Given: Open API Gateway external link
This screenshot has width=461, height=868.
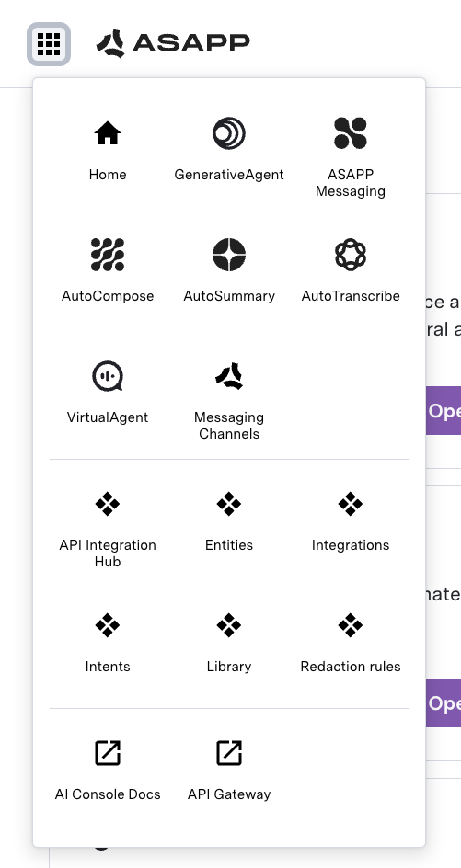Looking at the screenshot, I should 229,771.
